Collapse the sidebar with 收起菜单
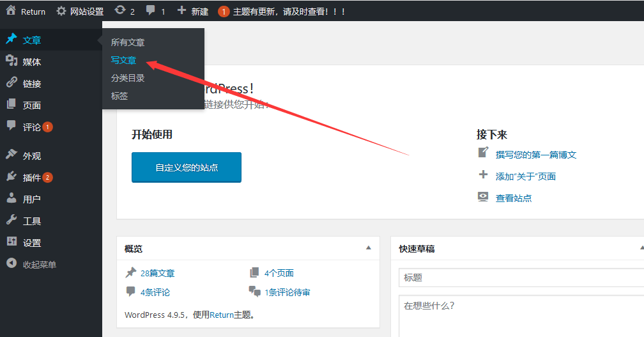This screenshot has width=644, height=337. (x=32, y=264)
